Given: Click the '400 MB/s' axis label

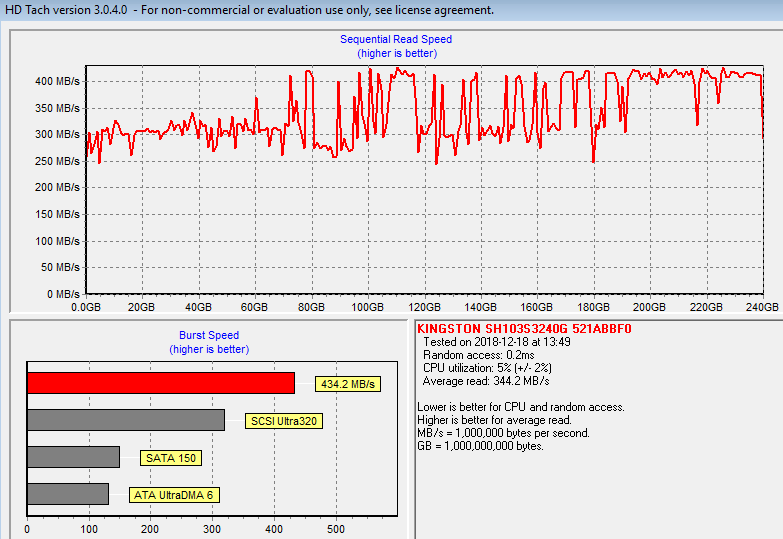Looking at the screenshot, I should (57, 81).
